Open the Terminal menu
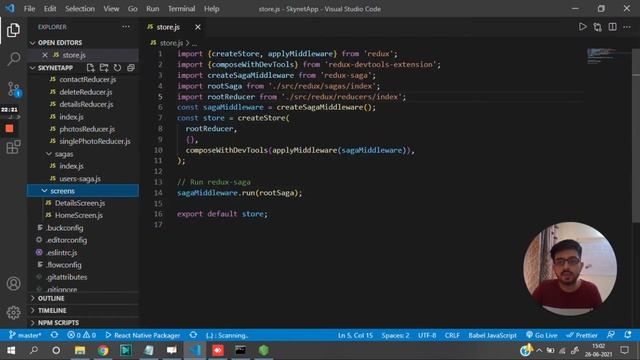This screenshot has height=360, width=640. point(182,9)
